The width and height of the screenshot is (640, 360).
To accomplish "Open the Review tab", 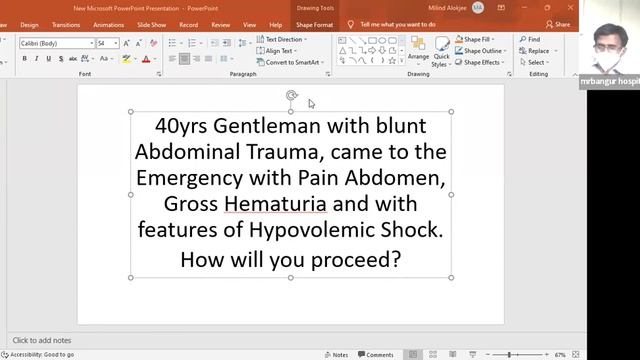I will pyautogui.click(x=220, y=25).
